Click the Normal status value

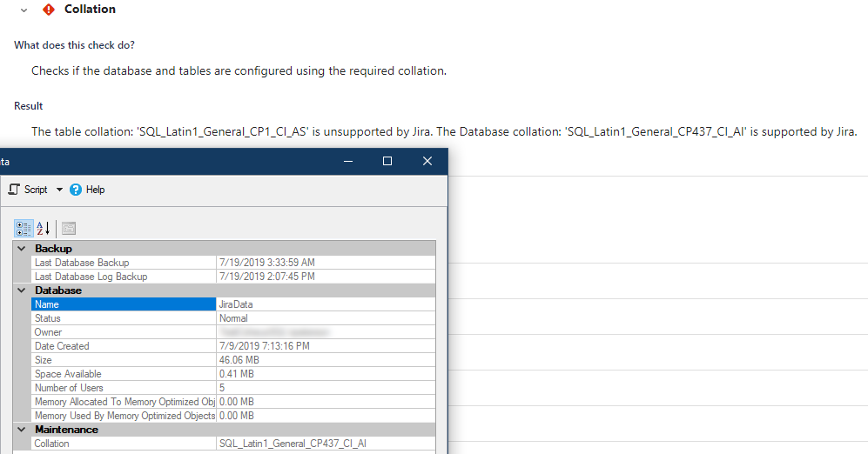point(233,318)
